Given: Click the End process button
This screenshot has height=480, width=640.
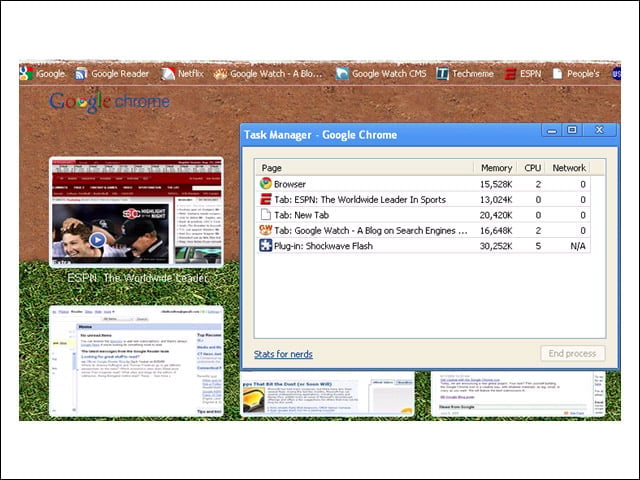Looking at the screenshot, I should point(572,353).
